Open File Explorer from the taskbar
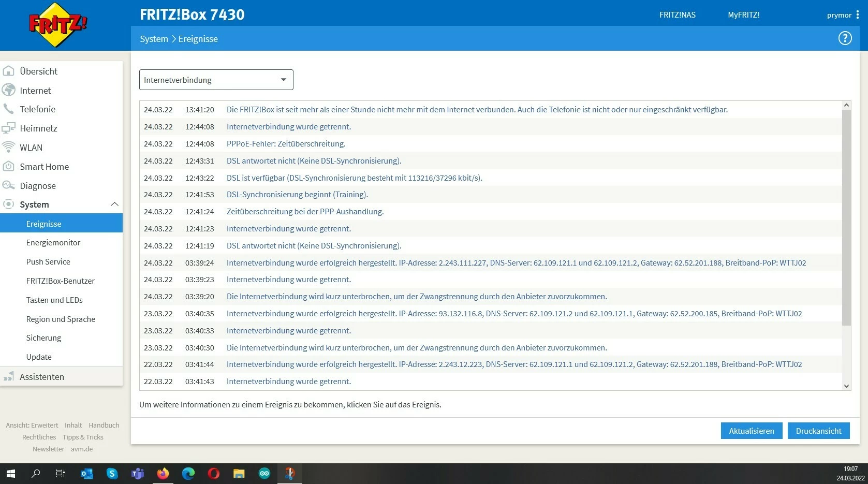The width and height of the screenshot is (868, 484). click(x=239, y=473)
